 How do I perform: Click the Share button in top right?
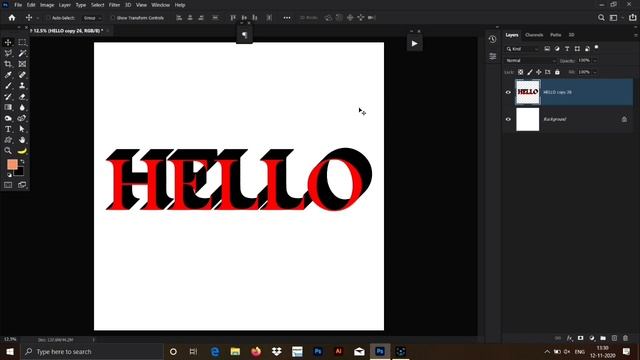point(633,17)
